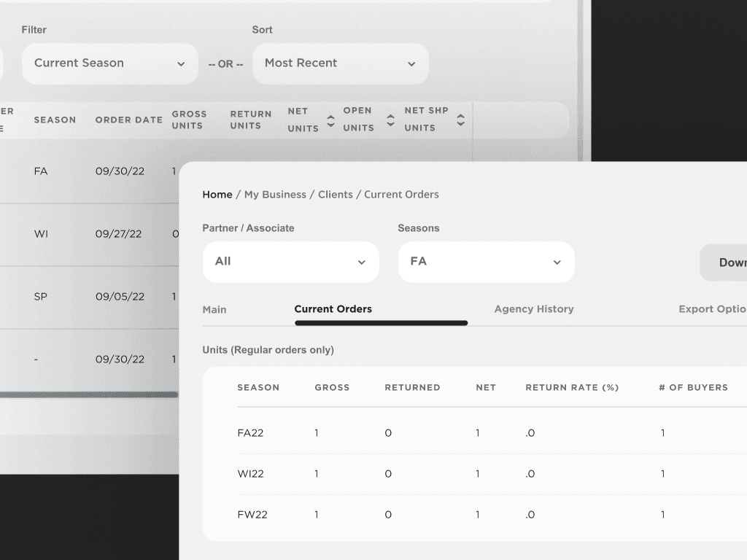Viewport: 747px width, 560px height.
Task: Switch to the Main tab
Action: (x=214, y=309)
